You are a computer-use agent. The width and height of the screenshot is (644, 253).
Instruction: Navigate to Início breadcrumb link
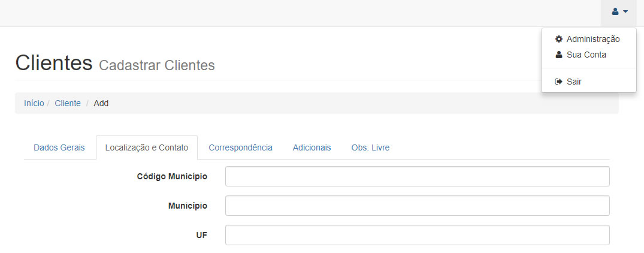pos(34,103)
